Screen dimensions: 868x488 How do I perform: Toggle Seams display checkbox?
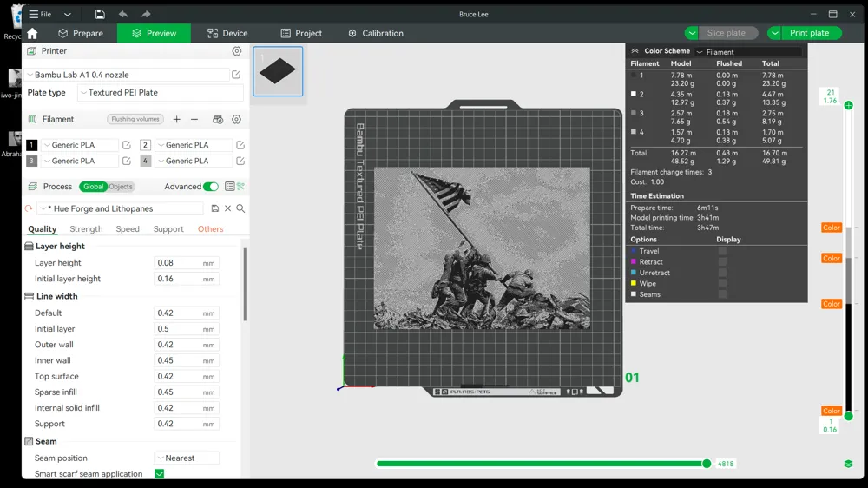click(722, 294)
